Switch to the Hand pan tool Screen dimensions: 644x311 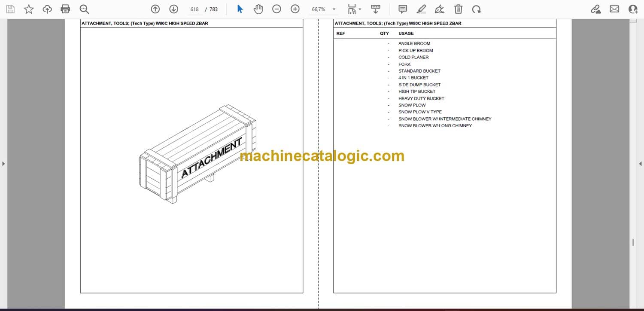pos(258,9)
